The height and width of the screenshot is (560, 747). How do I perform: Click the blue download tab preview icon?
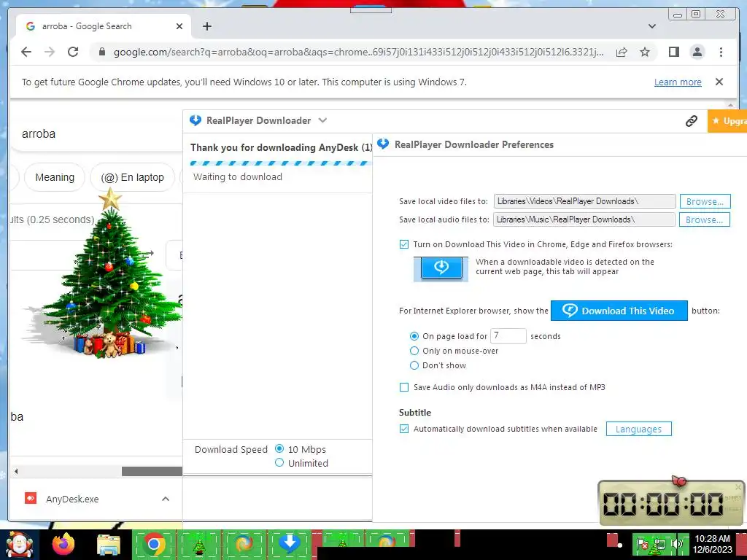[441, 268]
